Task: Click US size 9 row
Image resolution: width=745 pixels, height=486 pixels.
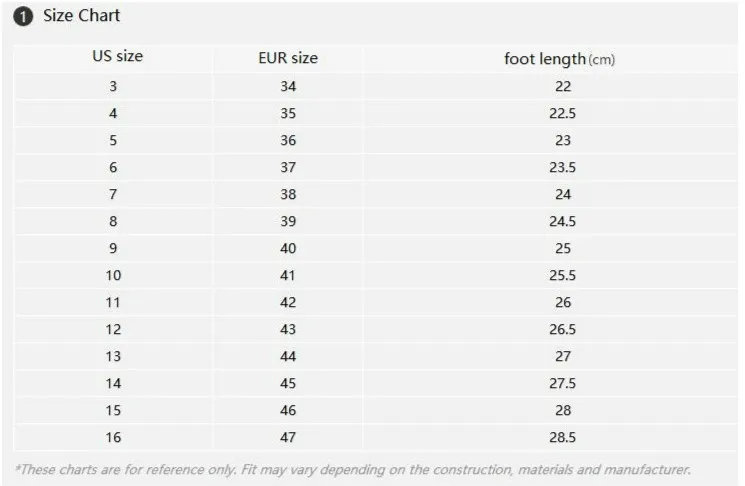Action: [x=375, y=248]
